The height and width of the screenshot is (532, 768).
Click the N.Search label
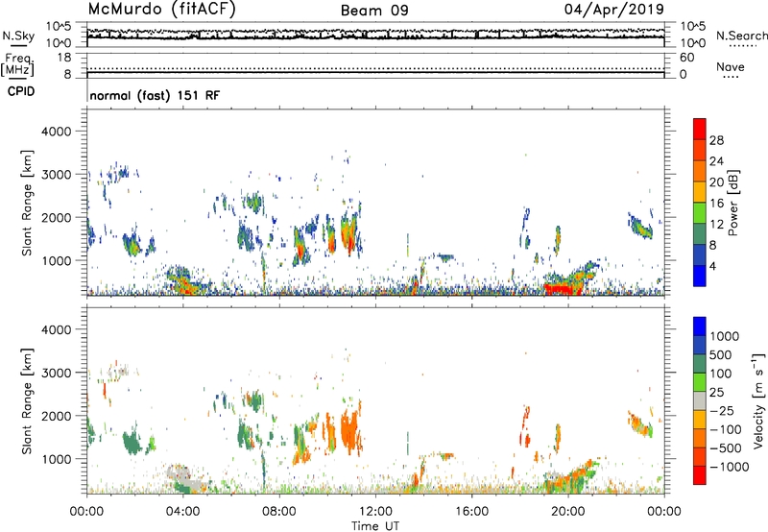741,36
